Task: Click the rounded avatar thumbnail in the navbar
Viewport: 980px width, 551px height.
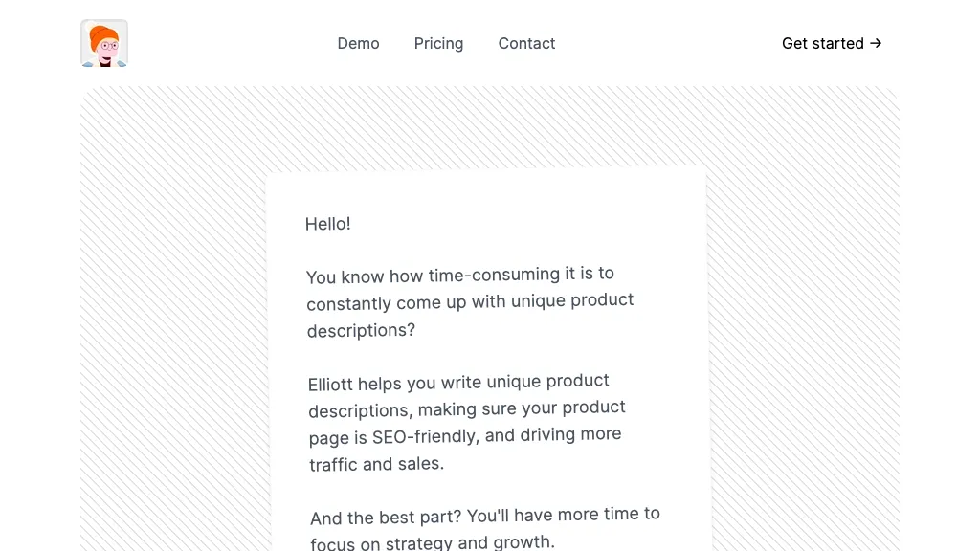Action: point(103,43)
